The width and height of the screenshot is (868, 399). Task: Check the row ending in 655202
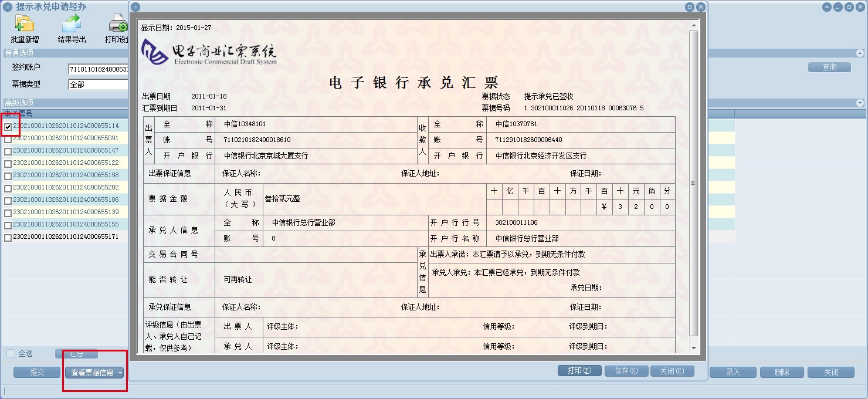click(x=8, y=188)
